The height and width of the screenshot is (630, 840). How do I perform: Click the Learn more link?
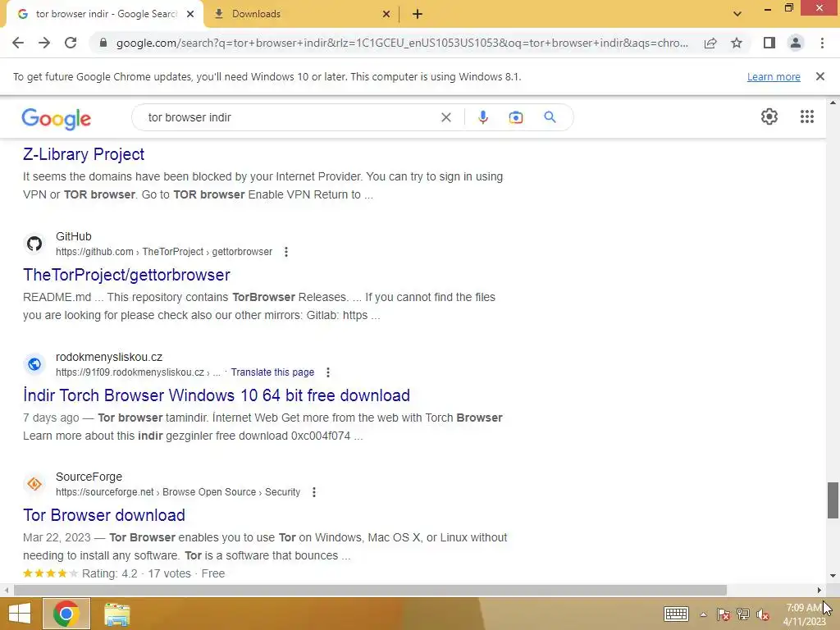pos(774,76)
